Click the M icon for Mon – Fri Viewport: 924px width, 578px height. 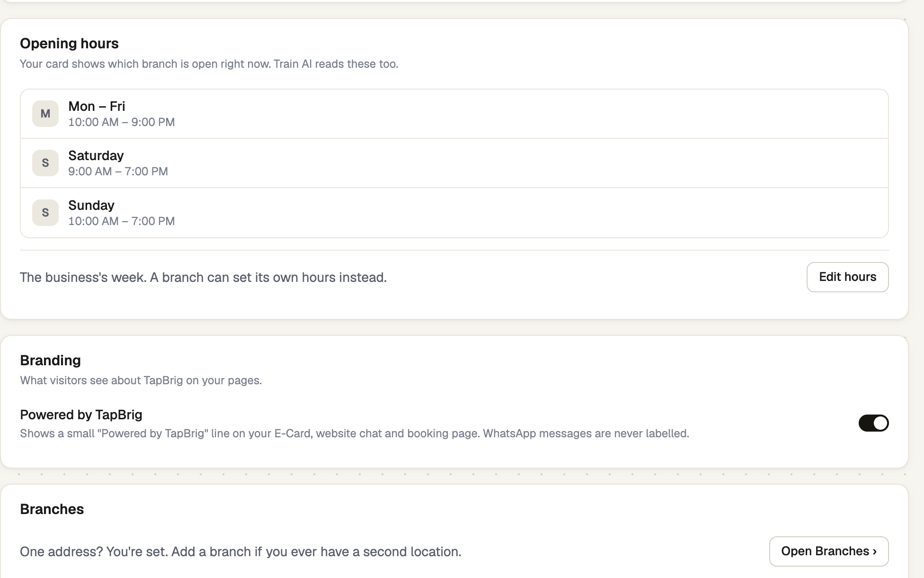point(45,114)
